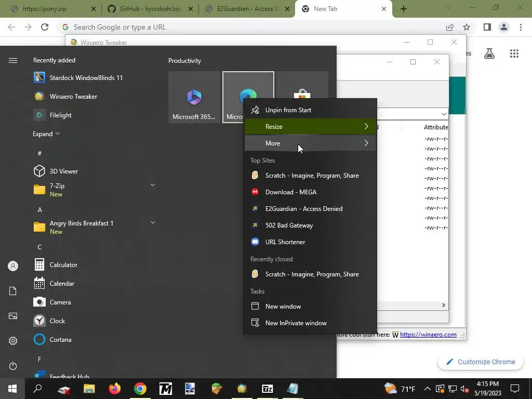The height and width of the screenshot is (399, 532).
Task: Open the Microsoft 365 tile
Action: [x=194, y=97]
